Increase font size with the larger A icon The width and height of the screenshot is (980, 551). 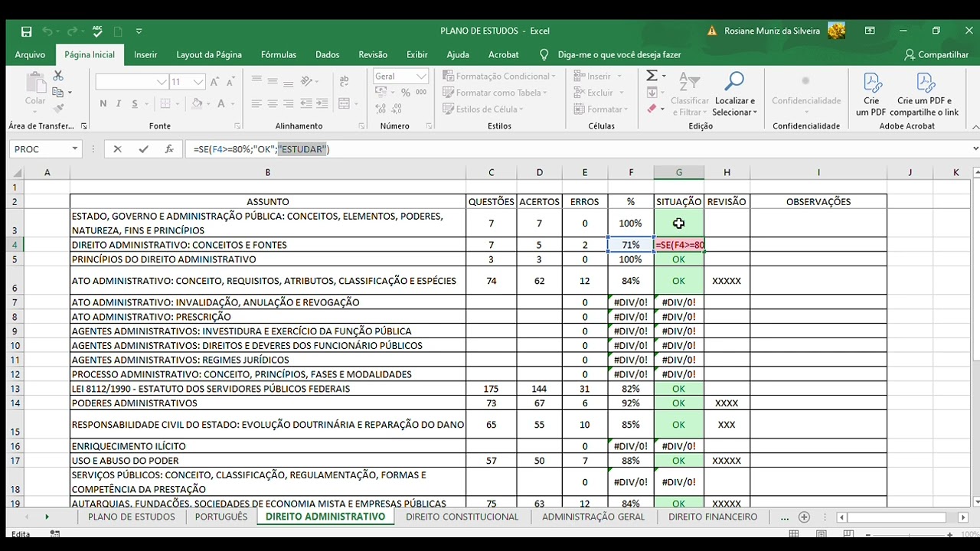(215, 82)
